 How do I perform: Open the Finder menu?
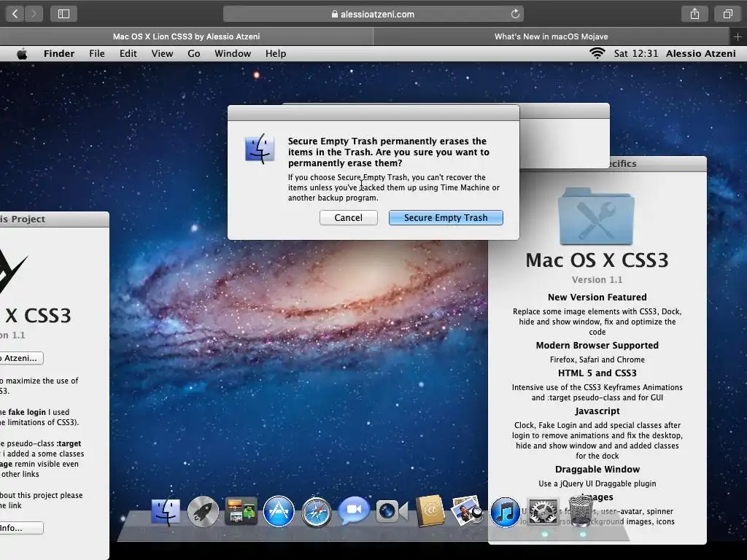(59, 53)
